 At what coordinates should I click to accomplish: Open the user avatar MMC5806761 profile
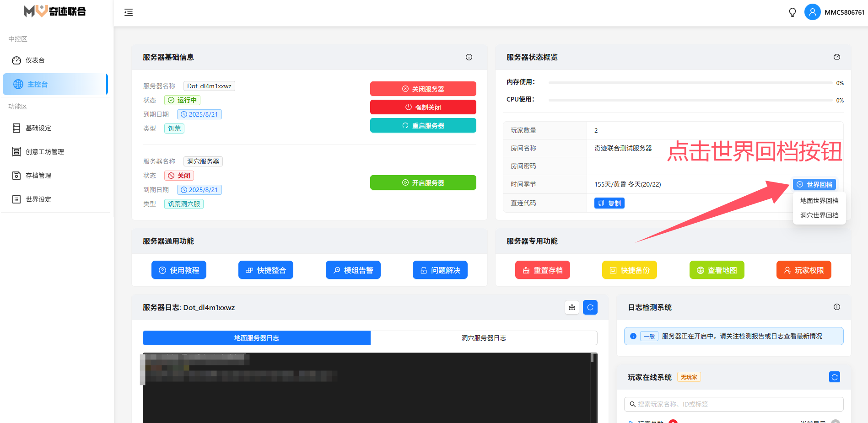pyautogui.click(x=812, y=12)
